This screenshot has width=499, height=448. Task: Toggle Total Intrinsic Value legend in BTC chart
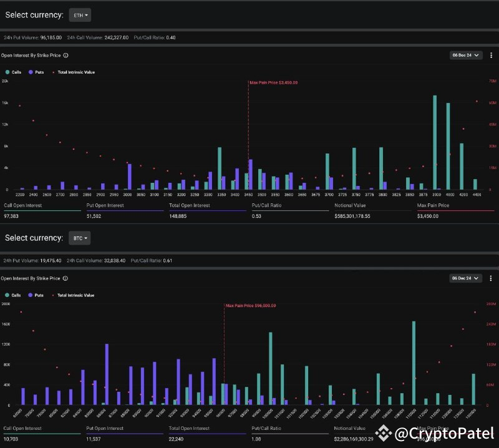pyautogui.click(x=73, y=295)
